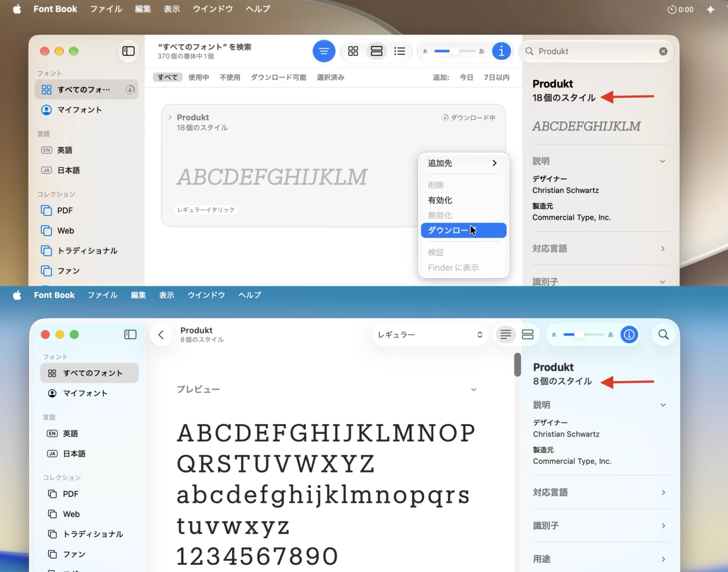The height and width of the screenshot is (572, 728).
Task: Toggle sidebar in lower Font Book window
Action: point(130,334)
